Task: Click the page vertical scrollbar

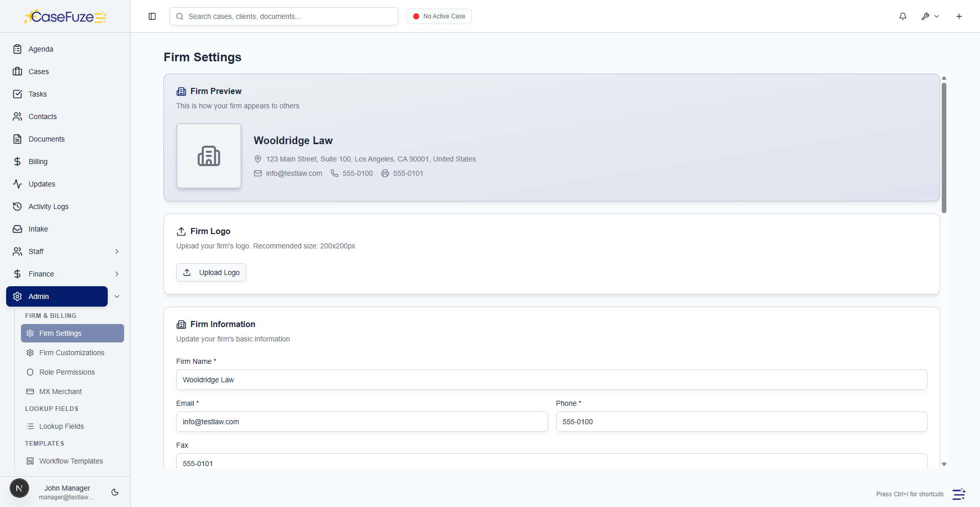Action: tap(944, 148)
